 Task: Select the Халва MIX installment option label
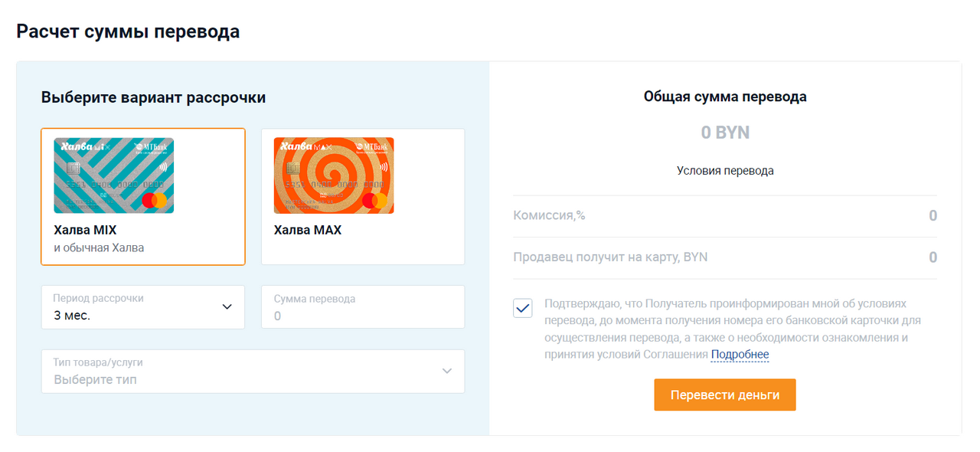point(85,230)
